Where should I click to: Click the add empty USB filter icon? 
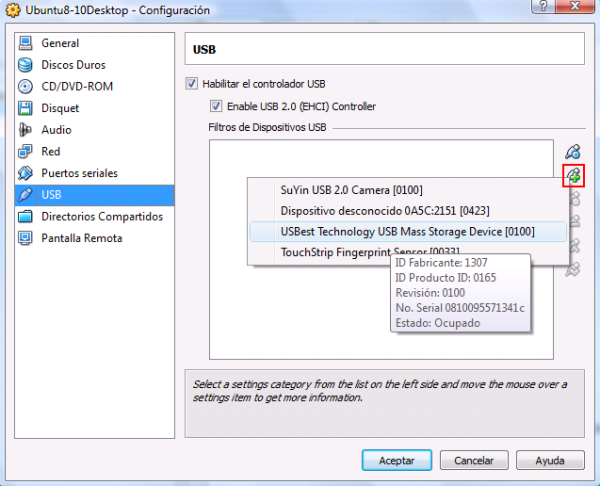[x=572, y=152]
